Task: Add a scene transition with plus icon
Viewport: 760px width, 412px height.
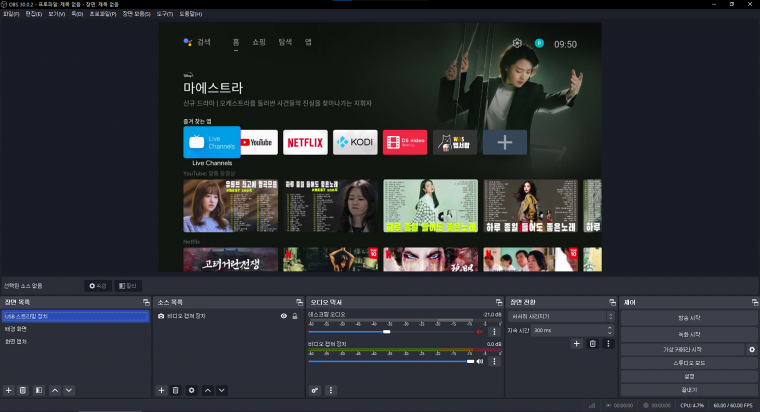Action: pos(576,344)
